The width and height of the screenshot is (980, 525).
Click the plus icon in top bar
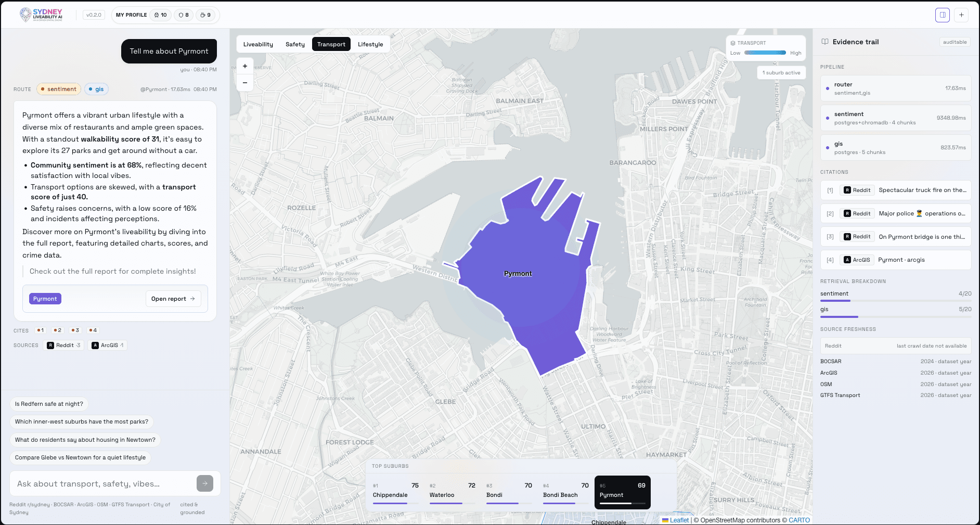point(961,15)
